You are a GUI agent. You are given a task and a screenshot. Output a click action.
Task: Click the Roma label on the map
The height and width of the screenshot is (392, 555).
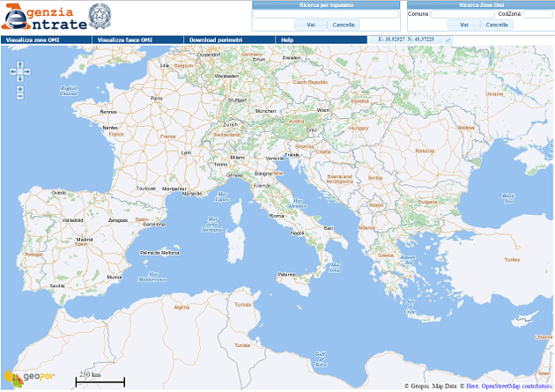pos(277,216)
